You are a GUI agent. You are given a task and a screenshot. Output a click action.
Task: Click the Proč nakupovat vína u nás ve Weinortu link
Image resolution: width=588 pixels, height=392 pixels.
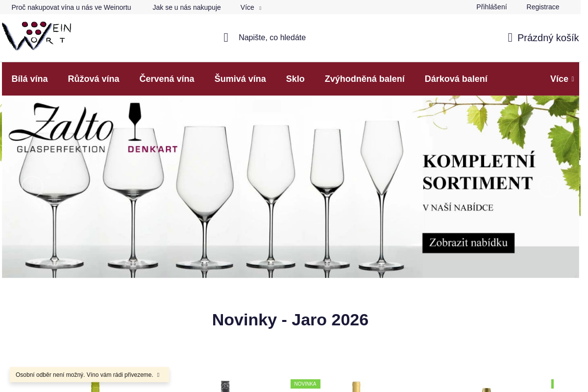tap(71, 7)
